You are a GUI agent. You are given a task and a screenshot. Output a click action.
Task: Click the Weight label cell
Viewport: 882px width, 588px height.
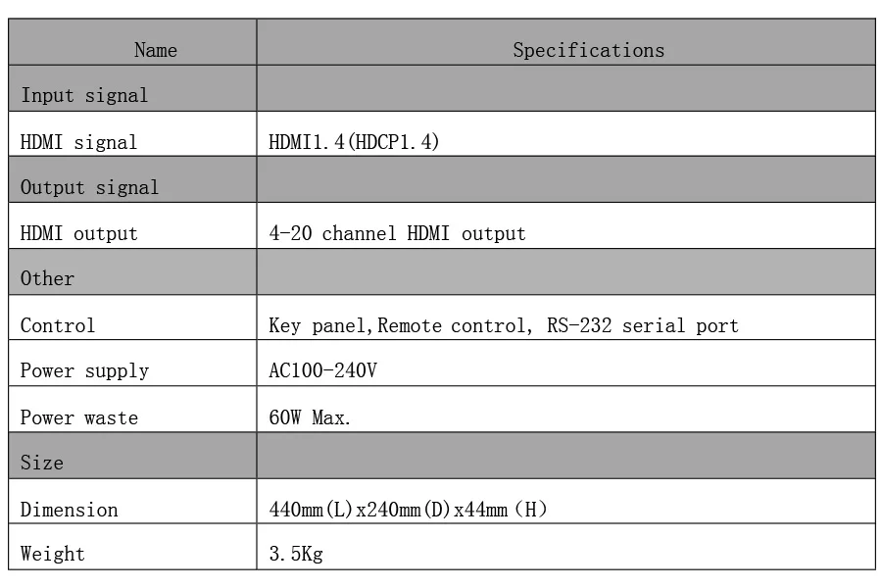(132, 547)
